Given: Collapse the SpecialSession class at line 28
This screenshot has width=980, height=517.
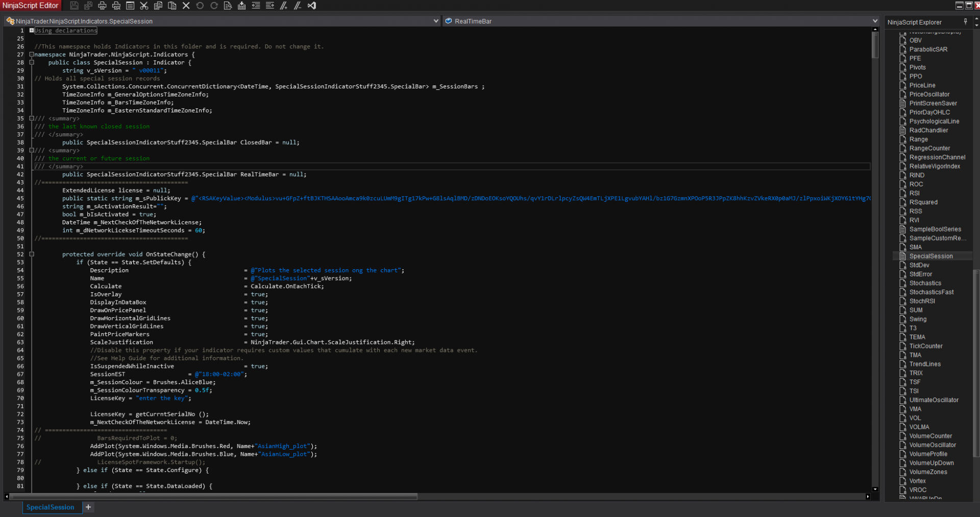Looking at the screenshot, I should pyautogui.click(x=32, y=62).
